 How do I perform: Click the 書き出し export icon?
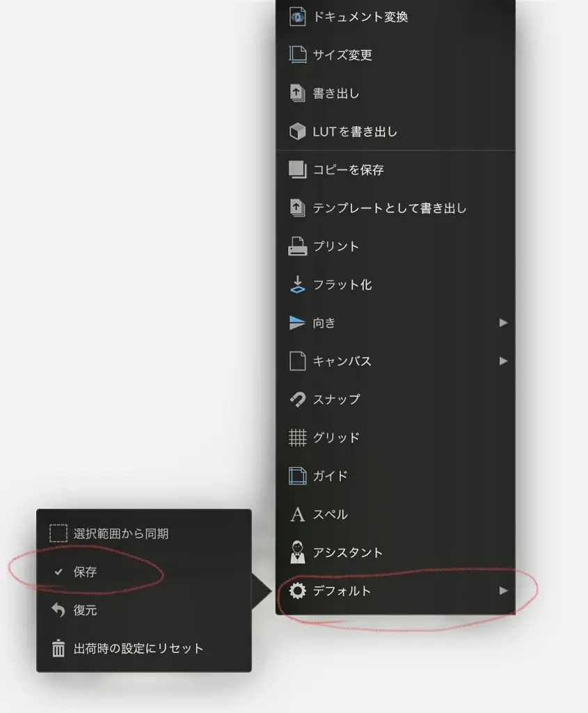click(x=297, y=93)
